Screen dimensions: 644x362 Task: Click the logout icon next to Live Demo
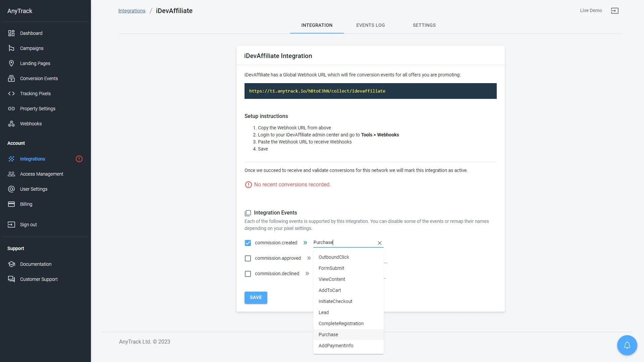tap(615, 11)
